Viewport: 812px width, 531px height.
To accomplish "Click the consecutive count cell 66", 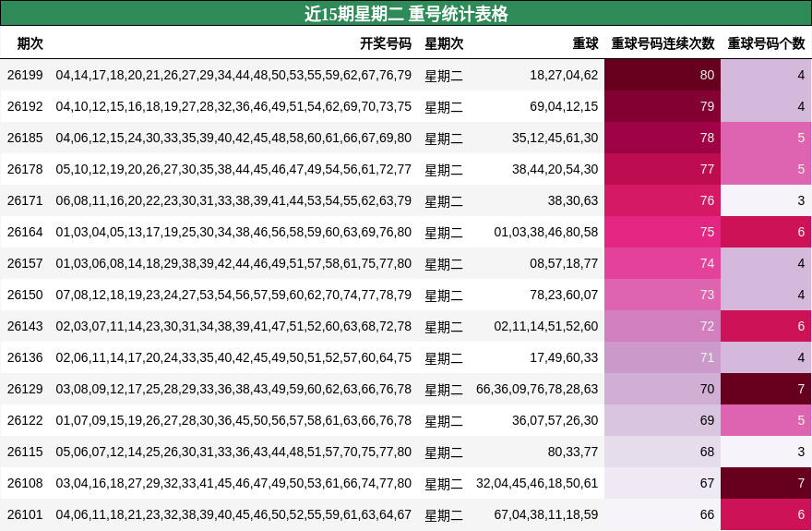I will pyautogui.click(x=663, y=515).
